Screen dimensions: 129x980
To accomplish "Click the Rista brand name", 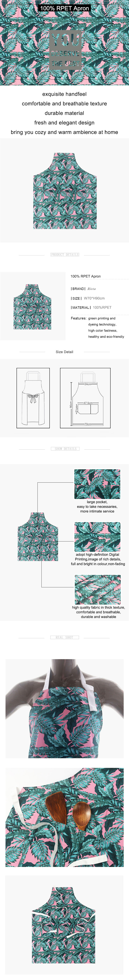I will coord(92,289).
